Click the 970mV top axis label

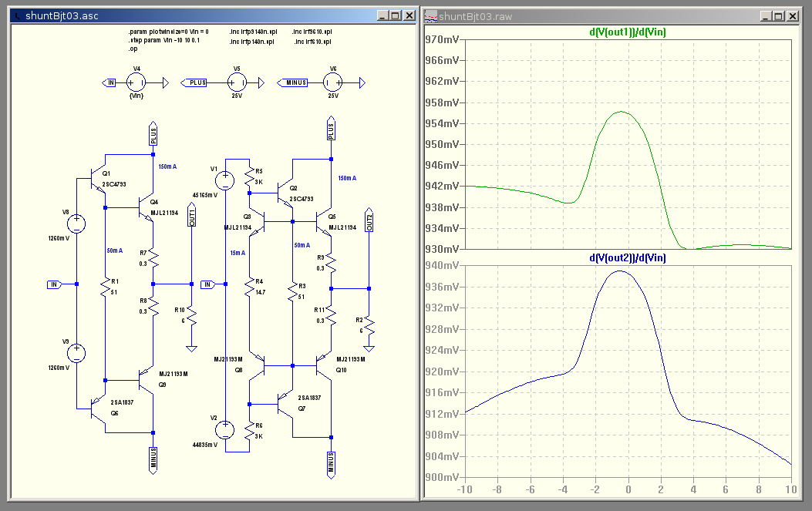pyautogui.click(x=442, y=39)
